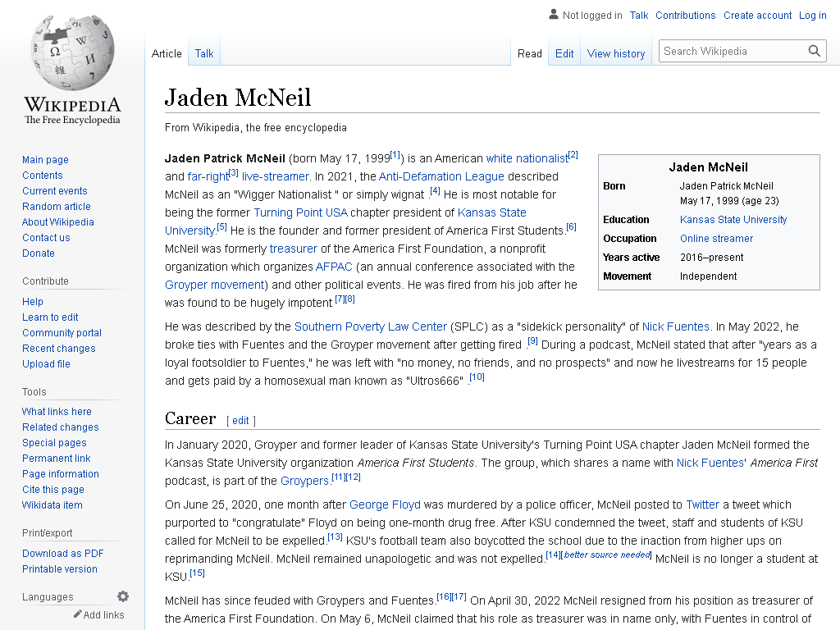Click the Wikipedia globe logo
This screenshot has width=840, height=630.
[72, 52]
